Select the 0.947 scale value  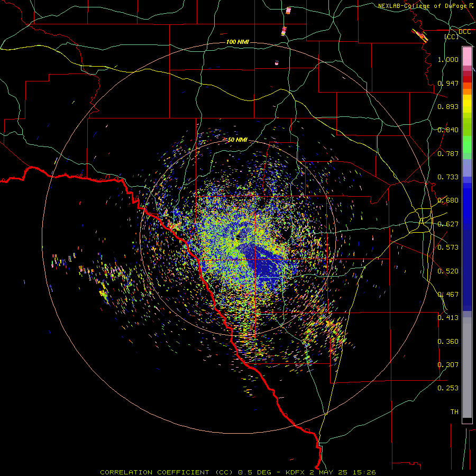coord(448,83)
